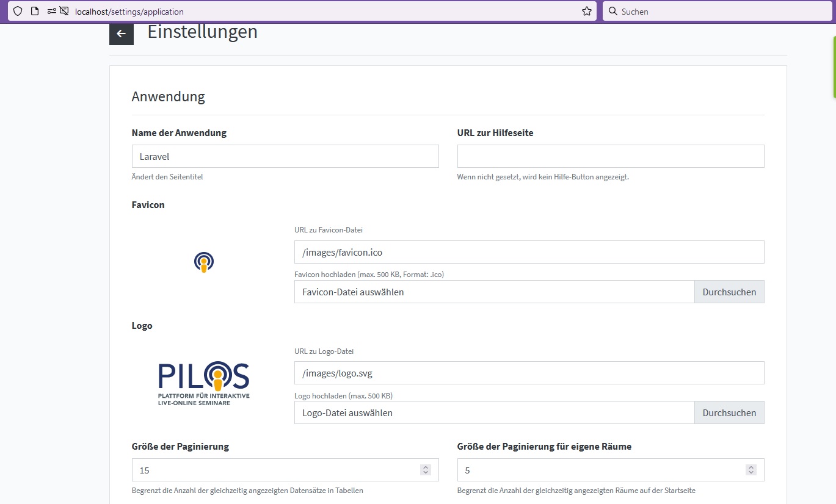Click the back arrow button beside Einstellungen
Viewport: 836px width, 504px height.
pos(122,34)
